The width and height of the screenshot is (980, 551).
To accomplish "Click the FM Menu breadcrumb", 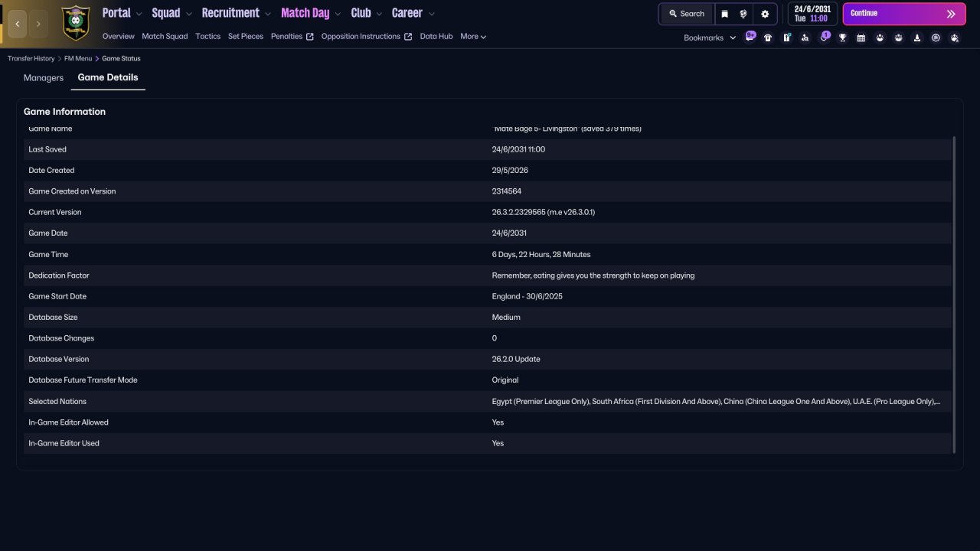I will point(79,58).
